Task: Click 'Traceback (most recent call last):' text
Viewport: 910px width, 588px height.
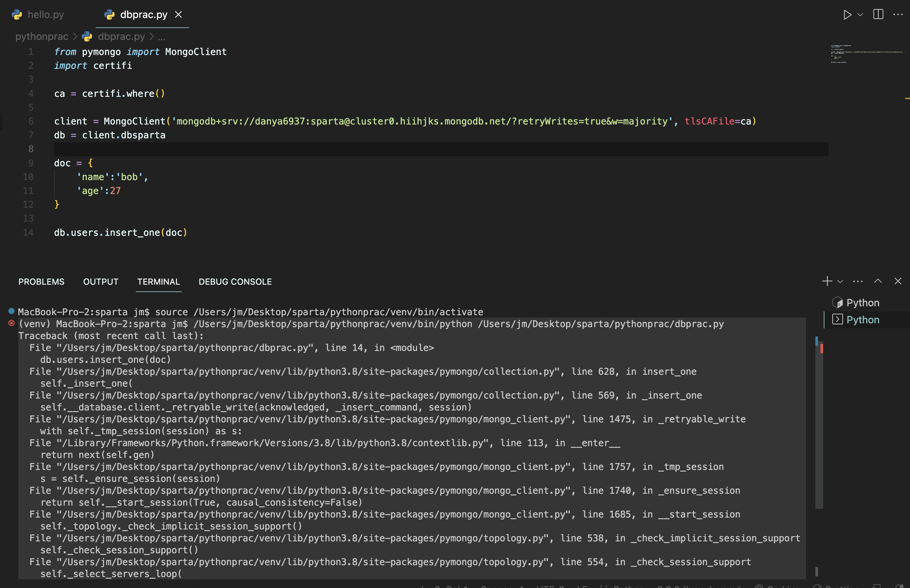Action: tap(111, 336)
